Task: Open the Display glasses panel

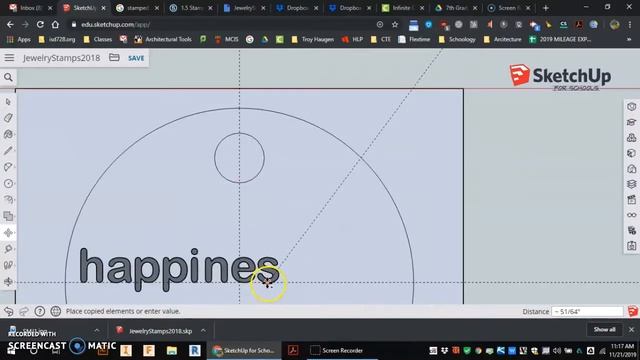Action: point(631,215)
